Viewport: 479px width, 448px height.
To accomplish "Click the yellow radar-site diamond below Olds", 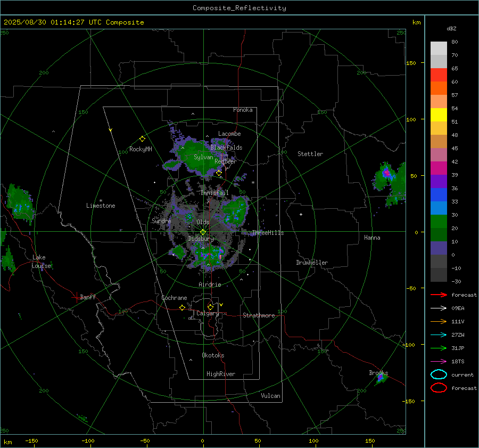I will [203, 232].
